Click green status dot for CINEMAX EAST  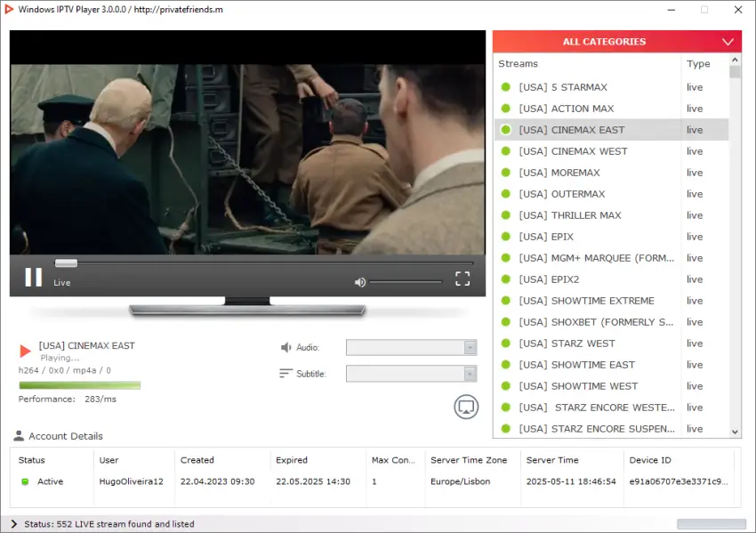pos(506,130)
